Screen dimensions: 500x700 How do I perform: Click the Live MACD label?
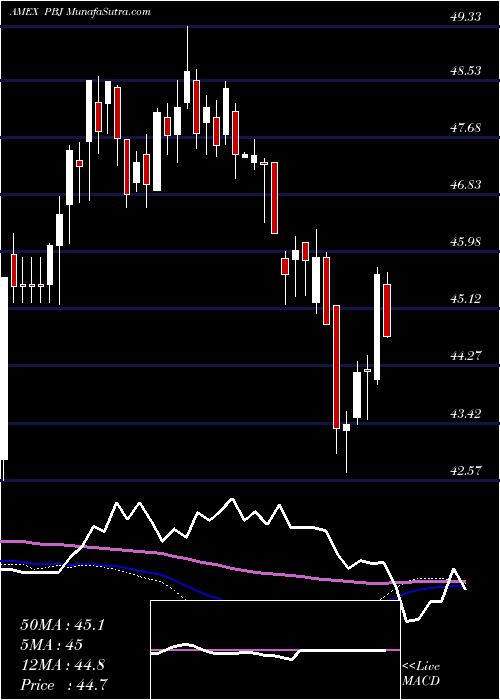tap(421, 674)
